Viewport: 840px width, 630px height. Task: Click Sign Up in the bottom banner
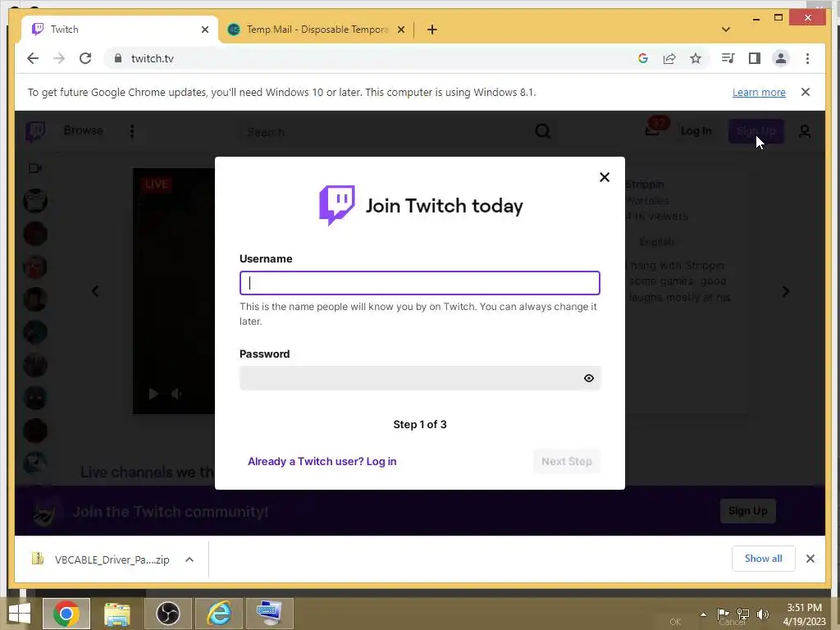pyautogui.click(x=748, y=511)
